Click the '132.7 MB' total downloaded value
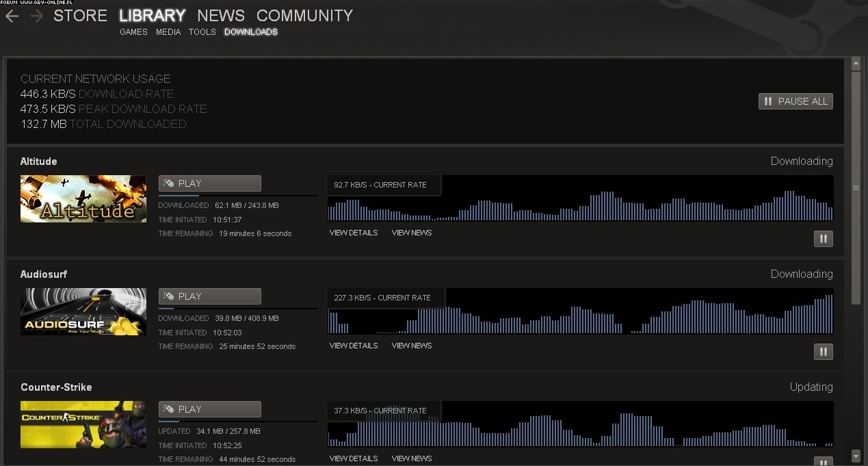868x466 pixels. click(x=44, y=124)
